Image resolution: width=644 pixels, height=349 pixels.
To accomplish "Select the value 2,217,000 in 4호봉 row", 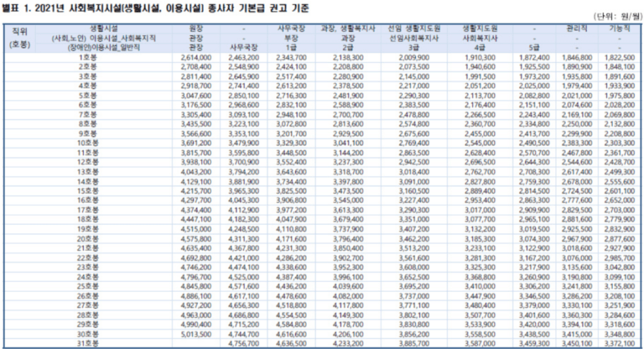I will (414, 87).
